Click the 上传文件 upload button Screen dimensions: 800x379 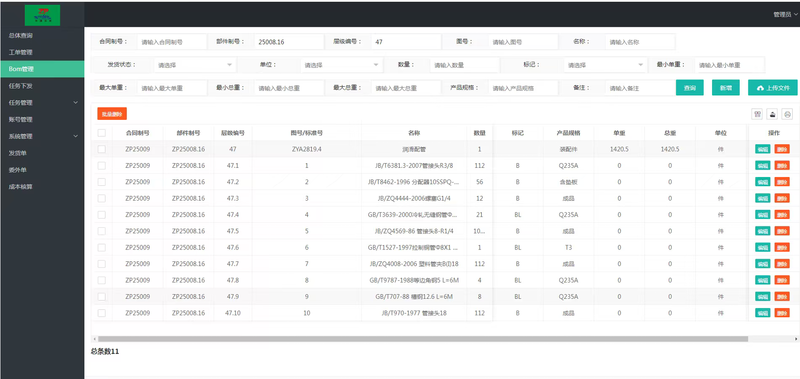773,88
